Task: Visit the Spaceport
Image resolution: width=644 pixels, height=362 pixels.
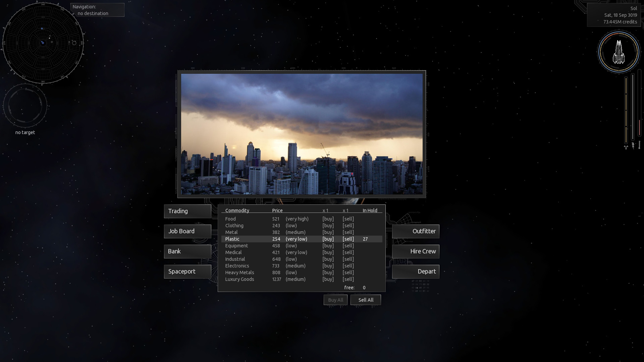Action: [x=187, y=271]
